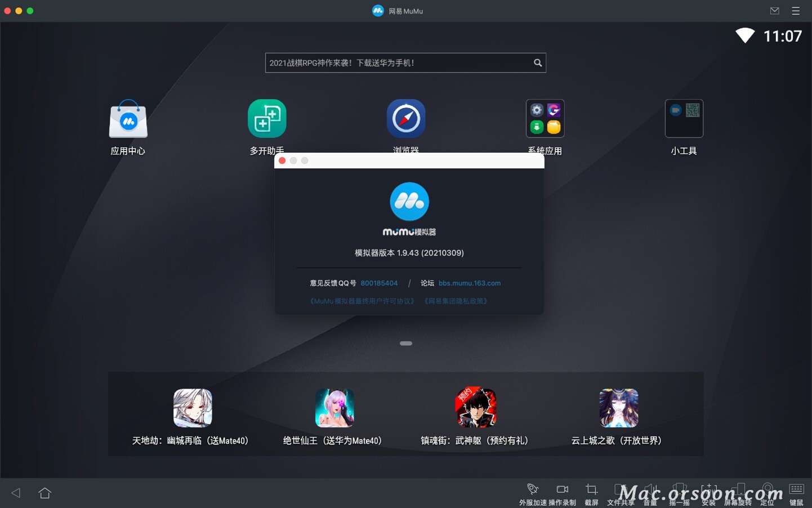
Task: Tap the Android back triangle button
Action: [x=16, y=493]
